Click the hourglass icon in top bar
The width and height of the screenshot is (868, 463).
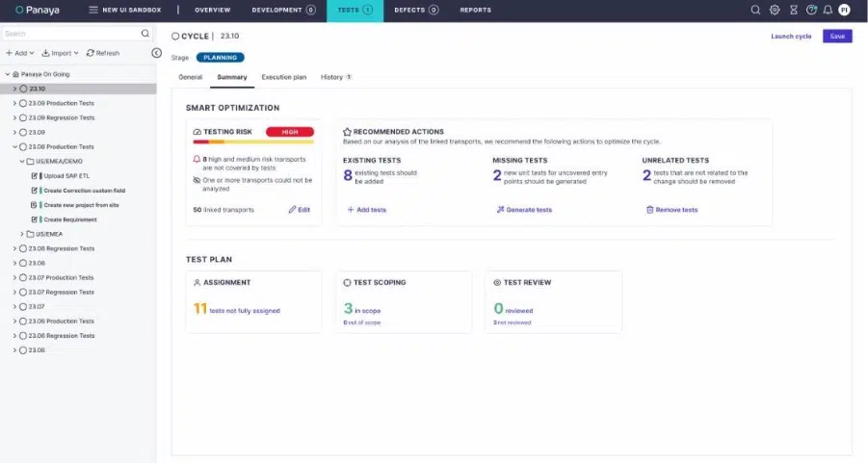point(793,10)
